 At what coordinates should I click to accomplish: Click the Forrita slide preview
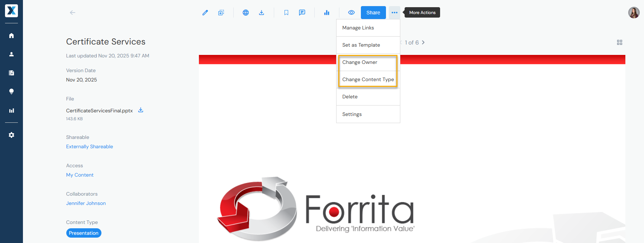coord(412,149)
